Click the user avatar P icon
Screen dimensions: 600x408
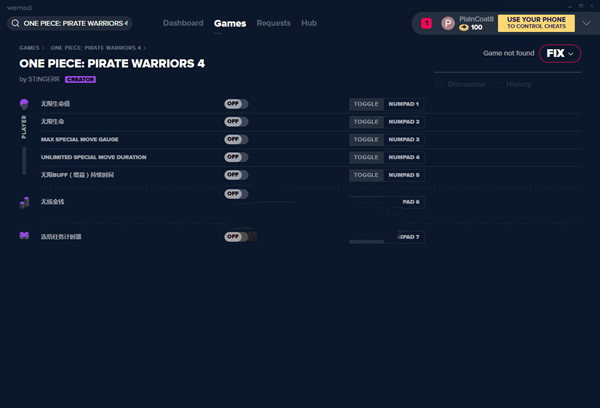[448, 23]
